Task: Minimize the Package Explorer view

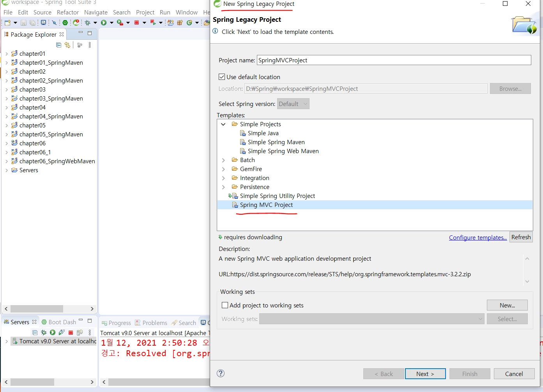Action: pos(81,33)
